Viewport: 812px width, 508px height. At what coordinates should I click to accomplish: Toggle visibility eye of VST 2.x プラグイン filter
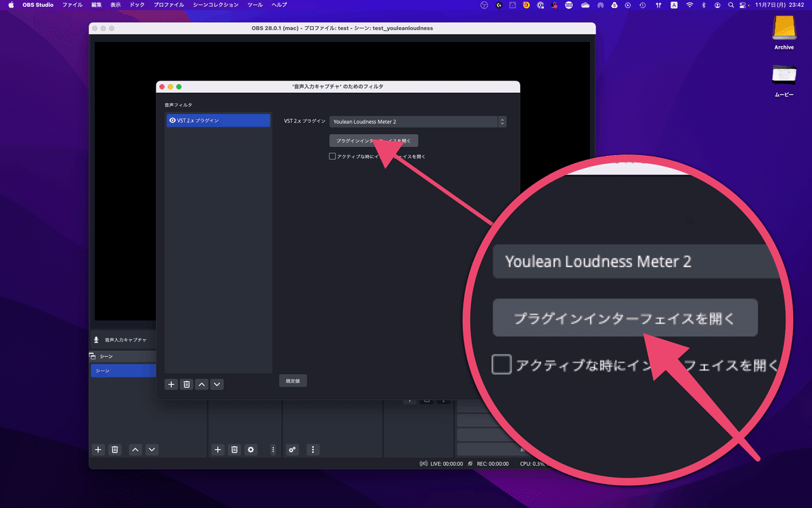point(172,121)
